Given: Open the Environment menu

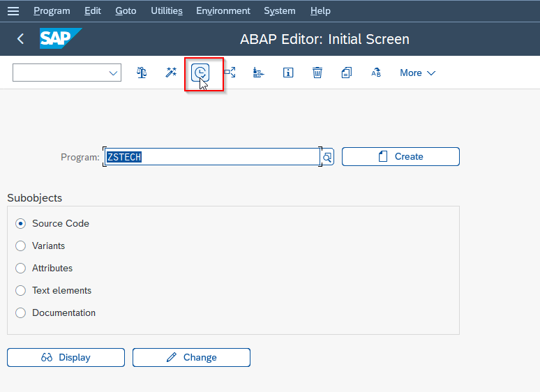Looking at the screenshot, I should 223,11.
